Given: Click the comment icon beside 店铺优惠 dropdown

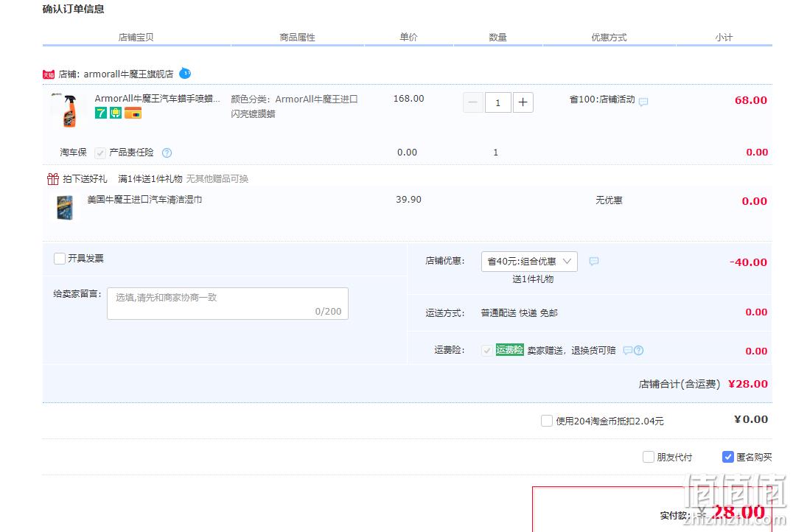Looking at the screenshot, I should click(594, 261).
